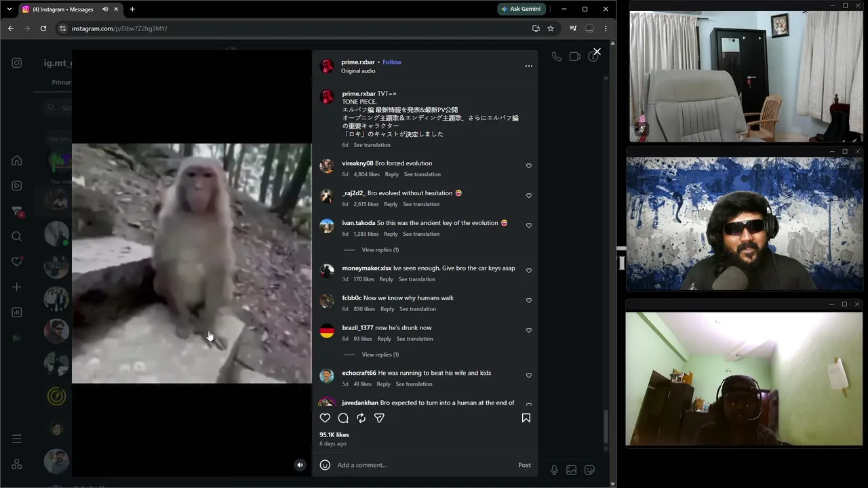Viewport: 868px width, 488px height.
Task: Like ivan.takoda's comment
Action: pos(529,226)
